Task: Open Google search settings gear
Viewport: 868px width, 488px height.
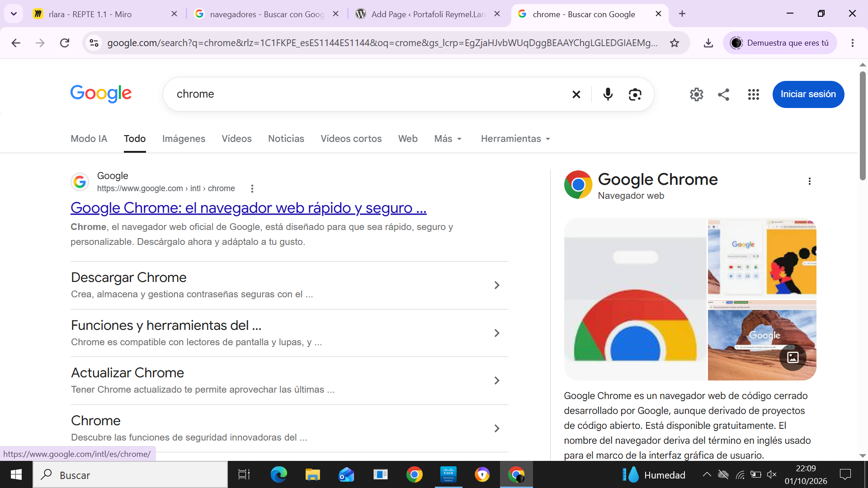Action: click(696, 94)
